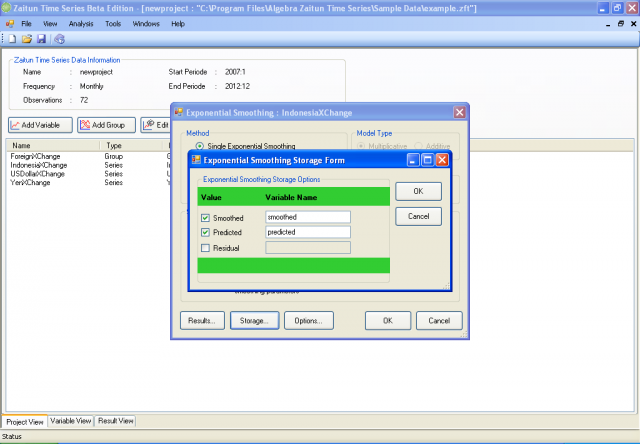Switch to the Result View tab
640x444 pixels.
pos(116,422)
